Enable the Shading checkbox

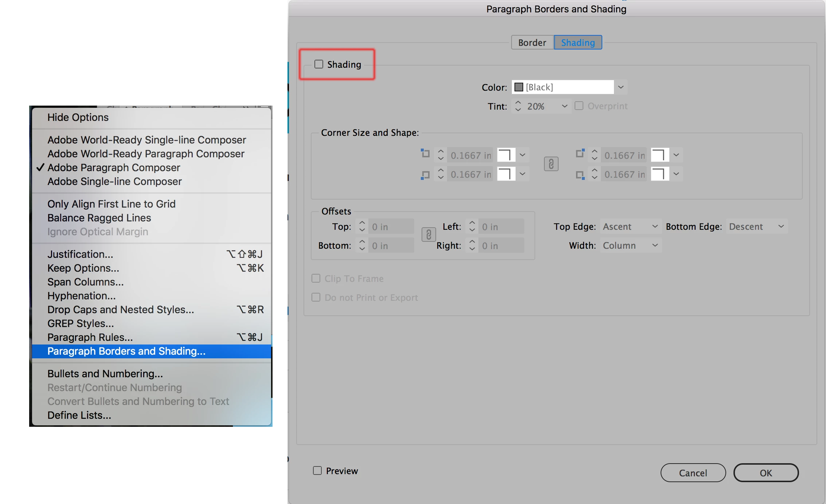(319, 64)
